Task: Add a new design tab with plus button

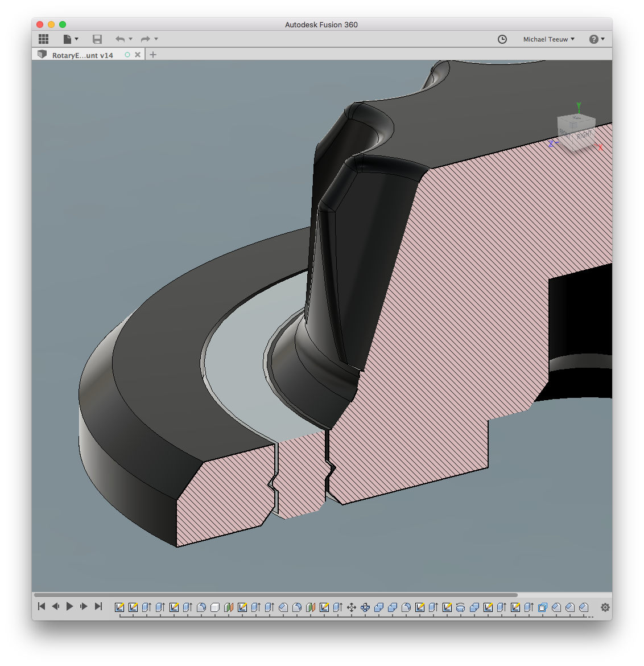Action: point(153,55)
